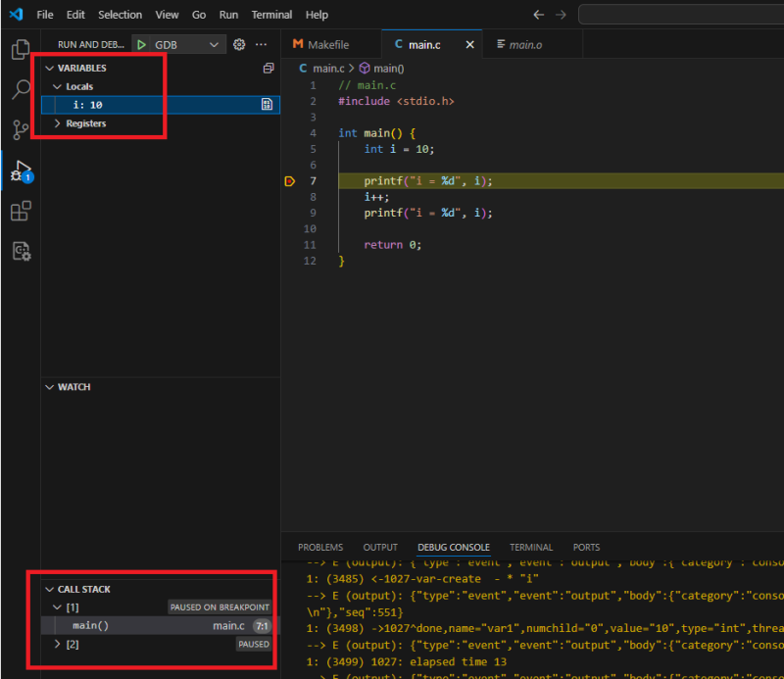
Task: Open the Search view
Action: click(21, 87)
